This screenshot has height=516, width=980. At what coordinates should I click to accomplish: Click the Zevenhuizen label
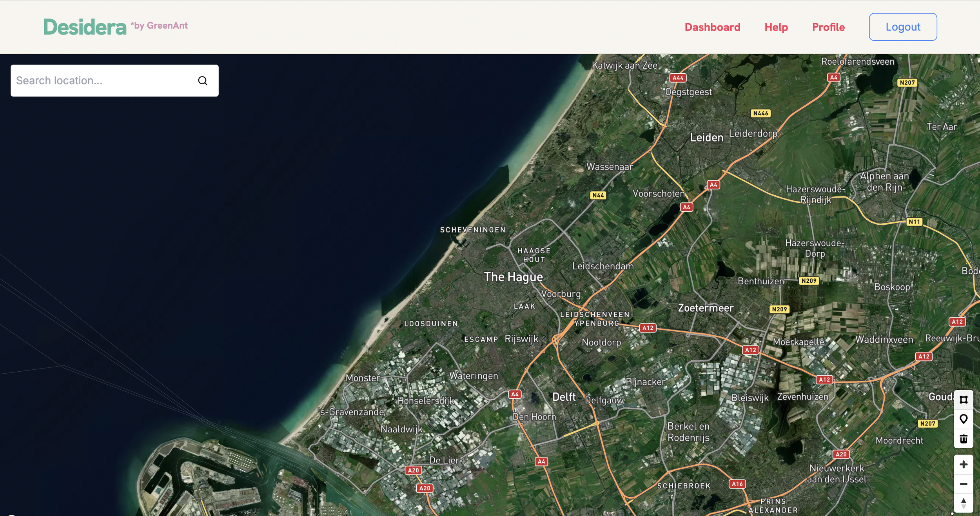point(803,397)
